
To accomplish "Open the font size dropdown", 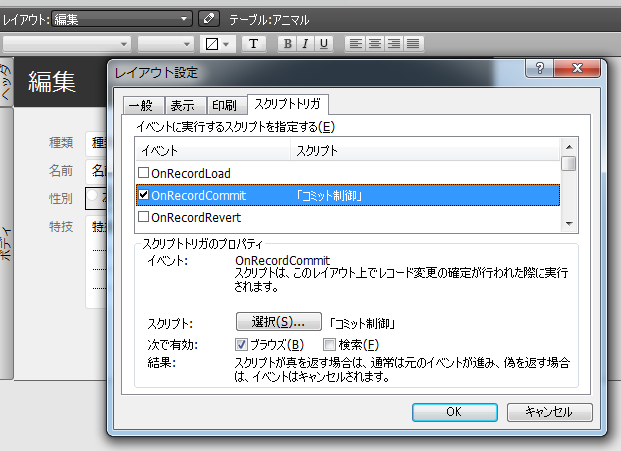I will (x=166, y=44).
